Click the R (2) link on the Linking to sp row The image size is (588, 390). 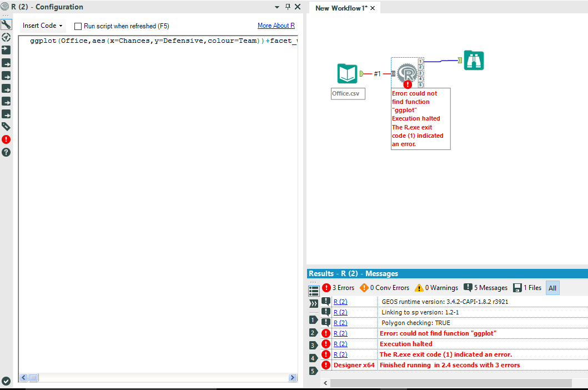[x=340, y=312]
